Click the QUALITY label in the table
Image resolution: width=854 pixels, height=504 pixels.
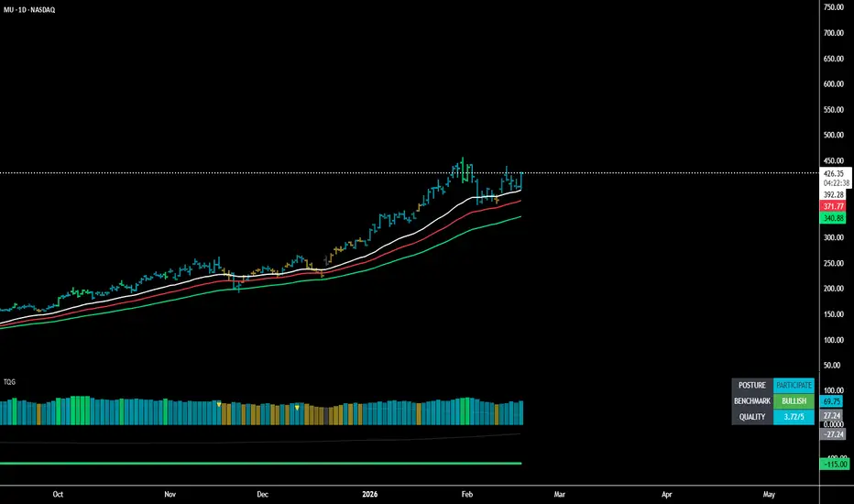point(752,417)
